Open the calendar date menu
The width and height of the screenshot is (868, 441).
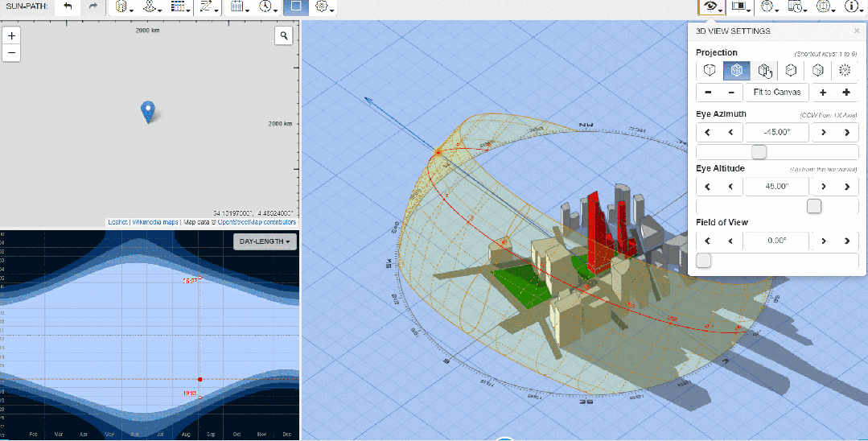(x=240, y=6)
